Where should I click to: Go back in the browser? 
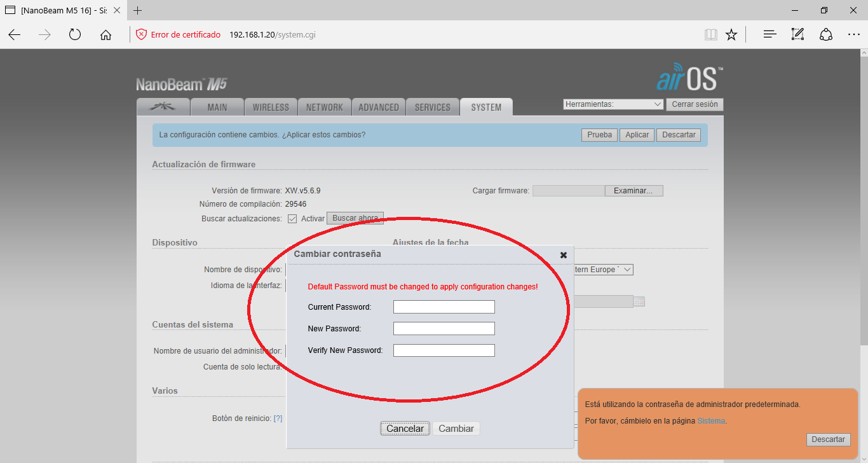[15, 34]
